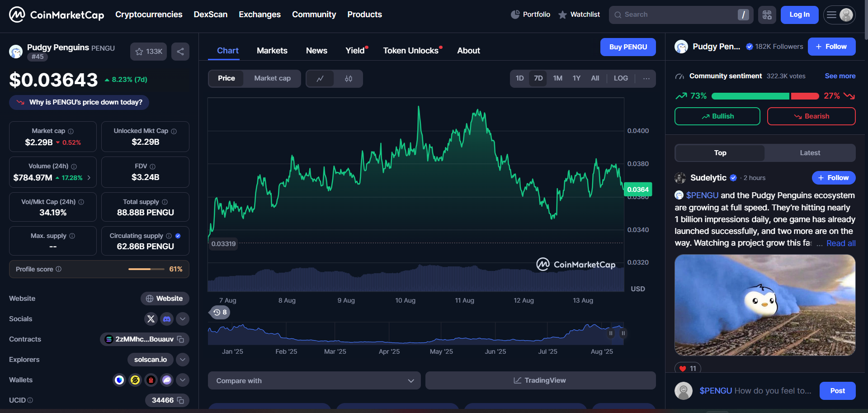This screenshot has width=868, height=413.
Task: Open the Discord social link
Action: [x=167, y=319]
